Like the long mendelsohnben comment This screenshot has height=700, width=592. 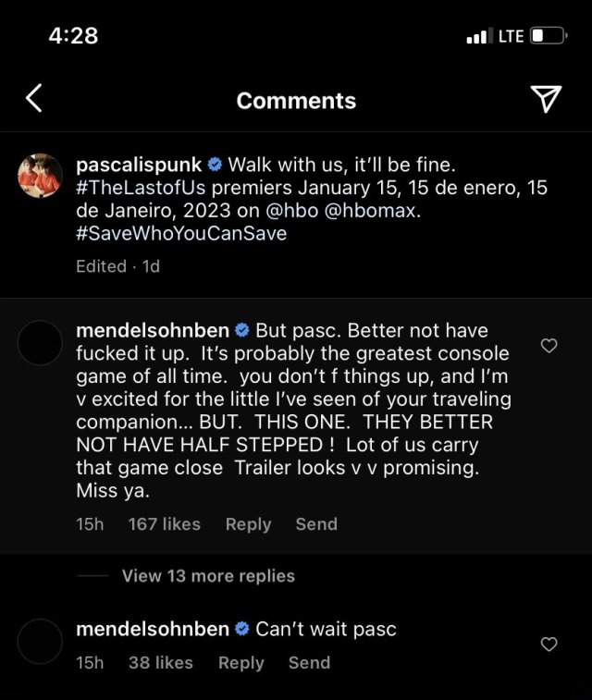pyautogui.click(x=549, y=346)
